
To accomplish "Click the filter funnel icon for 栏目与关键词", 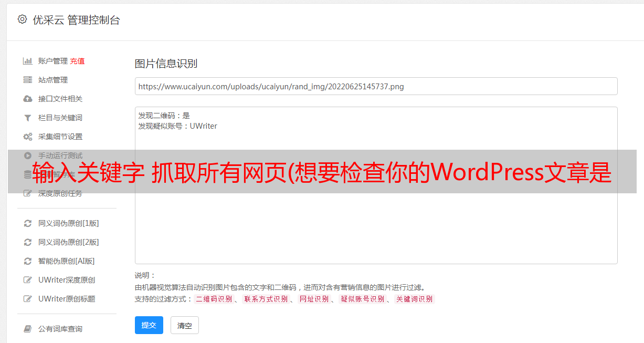I will (x=28, y=118).
